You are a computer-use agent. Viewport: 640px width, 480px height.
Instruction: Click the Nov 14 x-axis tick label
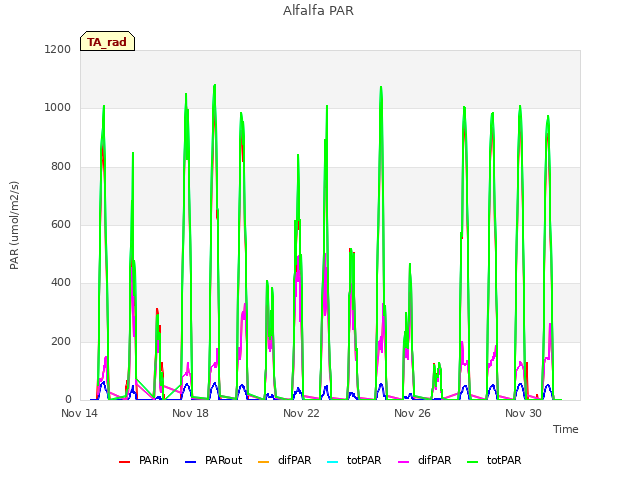coord(79,413)
